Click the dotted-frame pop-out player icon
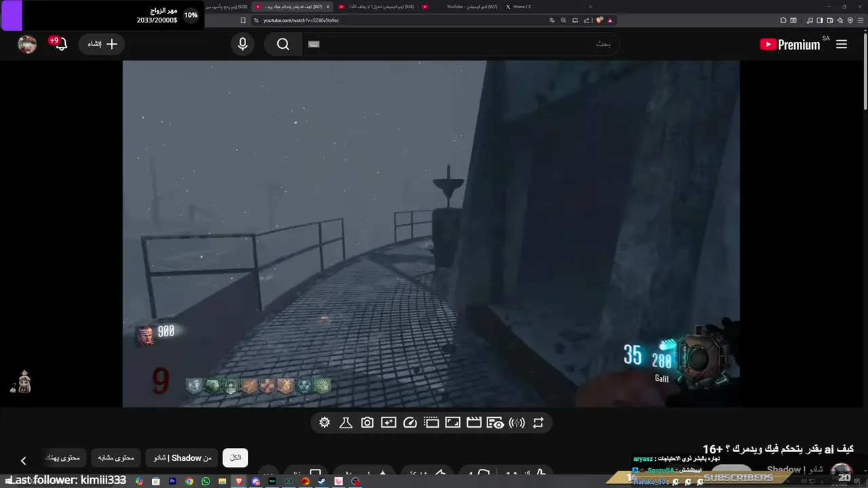 (431, 423)
